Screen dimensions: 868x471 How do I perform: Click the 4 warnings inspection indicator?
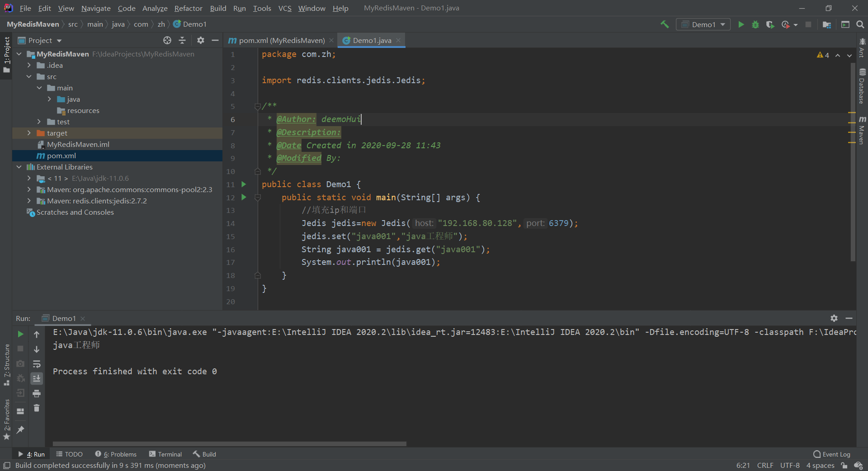823,55
